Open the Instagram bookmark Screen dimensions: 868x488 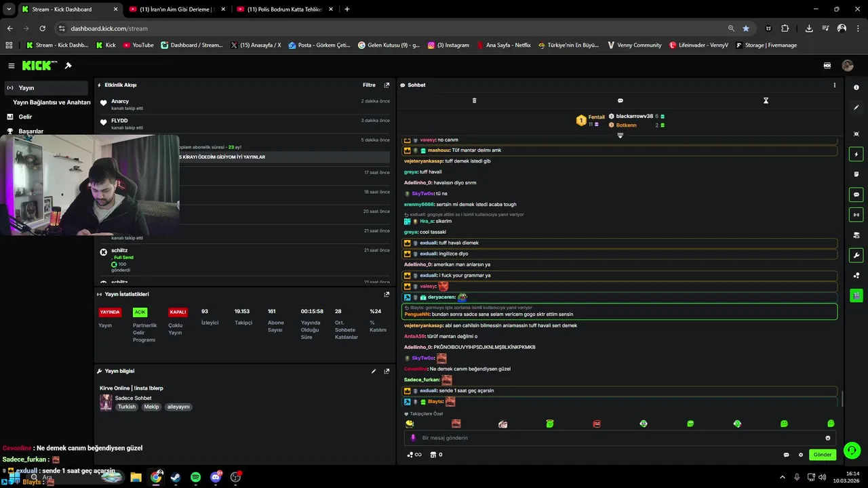pyautogui.click(x=448, y=45)
